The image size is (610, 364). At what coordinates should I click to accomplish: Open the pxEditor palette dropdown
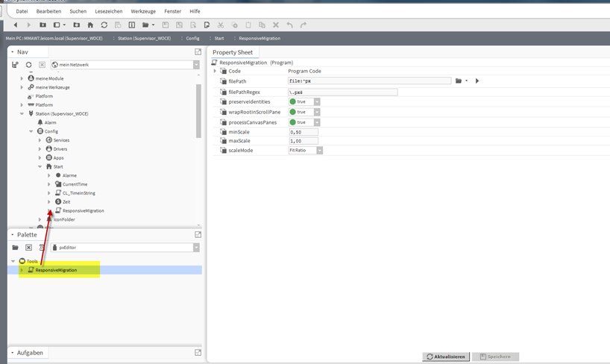pos(196,248)
